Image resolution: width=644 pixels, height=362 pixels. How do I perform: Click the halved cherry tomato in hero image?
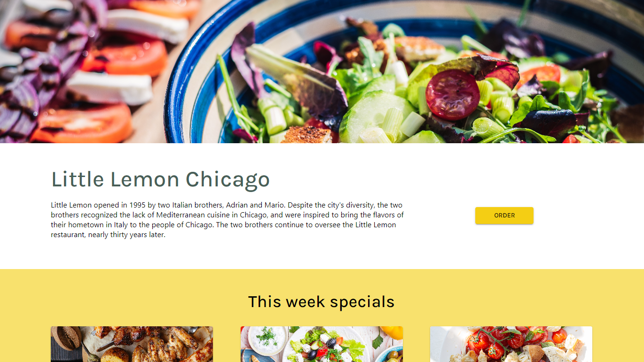pos(452,95)
